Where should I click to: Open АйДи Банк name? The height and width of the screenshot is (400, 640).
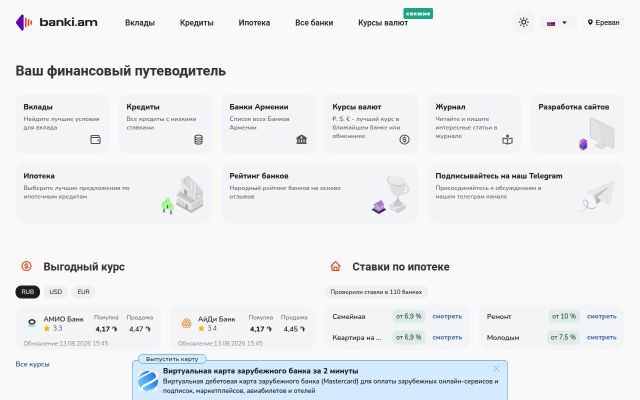click(216, 319)
